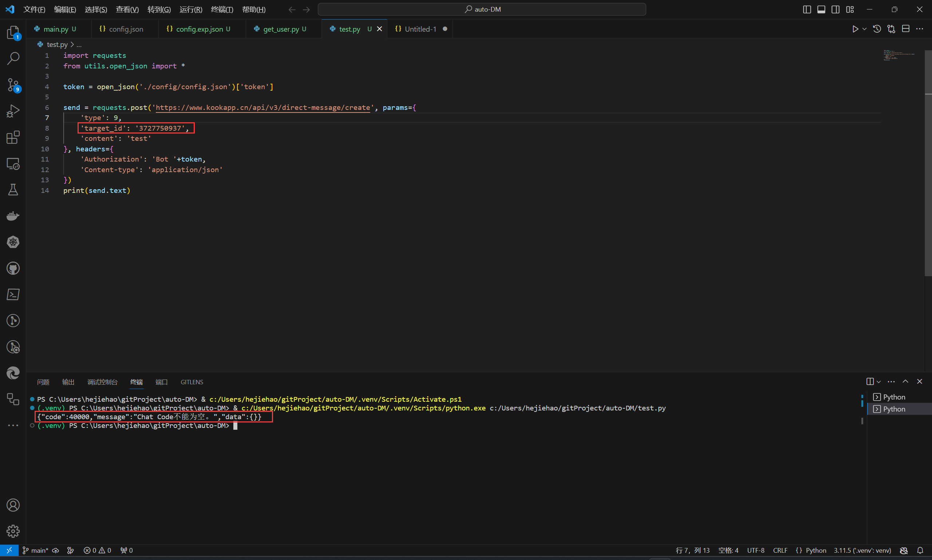Switch to GITLENS panel tab
This screenshot has width=932, height=560.
click(x=192, y=382)
